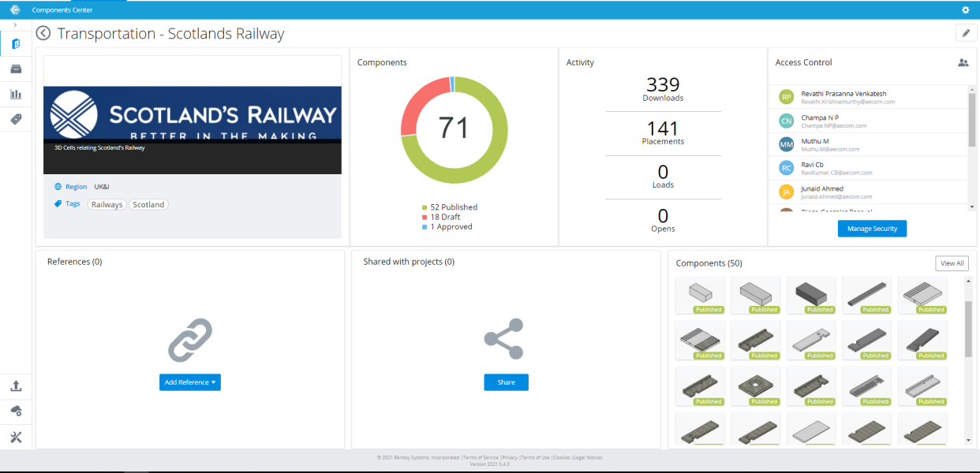Open the Terms of Service link
The width and height of the screenshot is (980, 473).
[481, 457]
